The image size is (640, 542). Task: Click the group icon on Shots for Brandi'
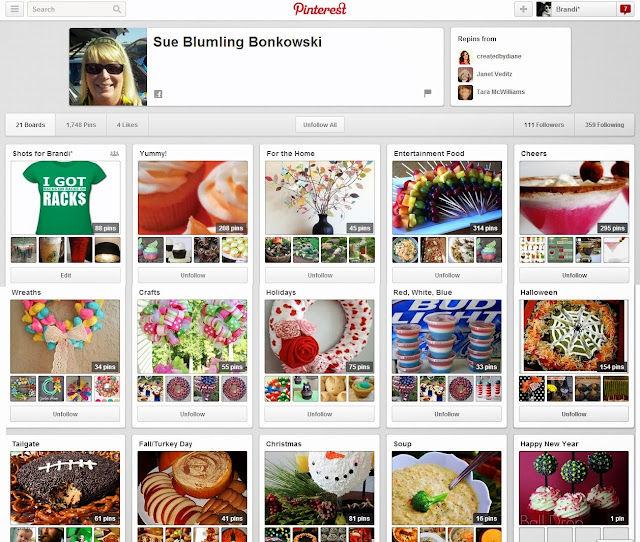pyautogui.click(x=114, y=154)
